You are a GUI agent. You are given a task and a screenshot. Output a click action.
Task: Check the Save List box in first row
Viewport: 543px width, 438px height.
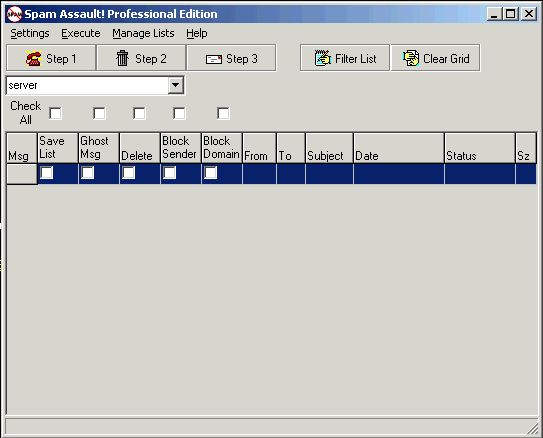47,172
